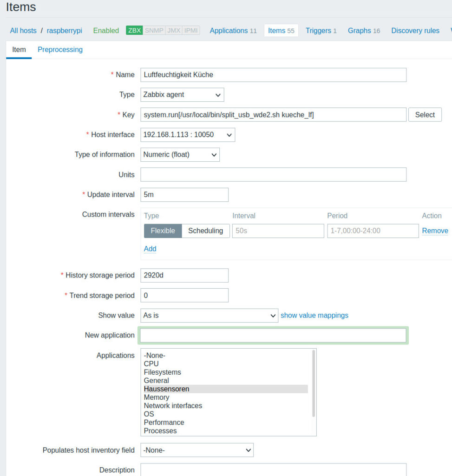Select Performance in Applications list
This screenshot has width=452, height=476.
coord(226,423)
